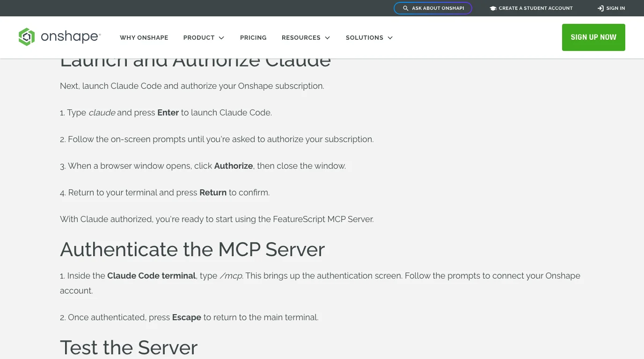Viewport: 644px width, 359px height.
Task: Click the FeatureScript MCP Server phrase
Action: coord(322,219)
